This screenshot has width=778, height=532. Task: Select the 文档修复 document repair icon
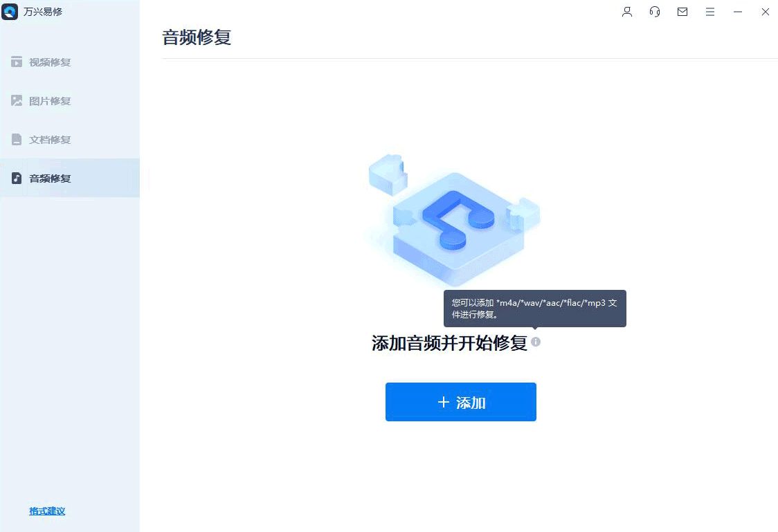16,139
